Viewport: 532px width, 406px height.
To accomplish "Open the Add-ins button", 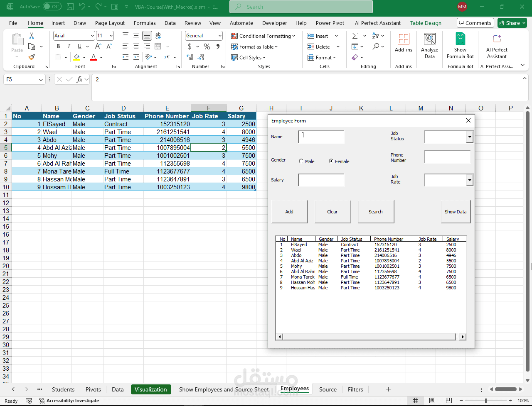I will click(x=404, y=43).
